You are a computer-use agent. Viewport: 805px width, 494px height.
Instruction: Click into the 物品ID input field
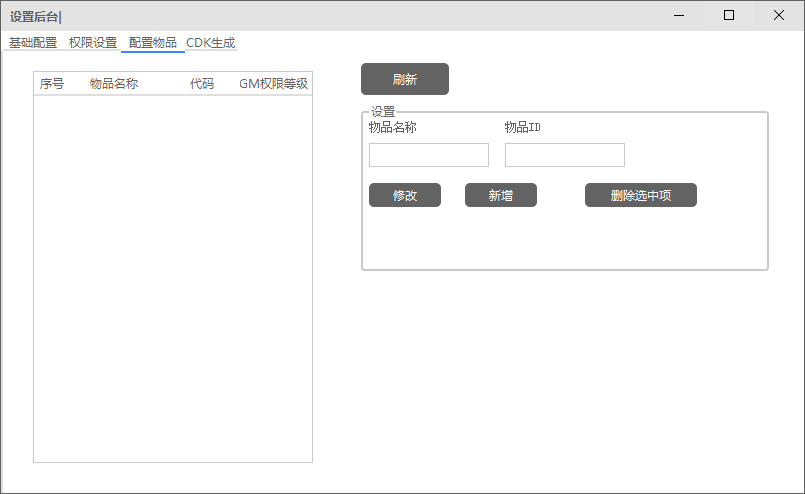point(565,155)
